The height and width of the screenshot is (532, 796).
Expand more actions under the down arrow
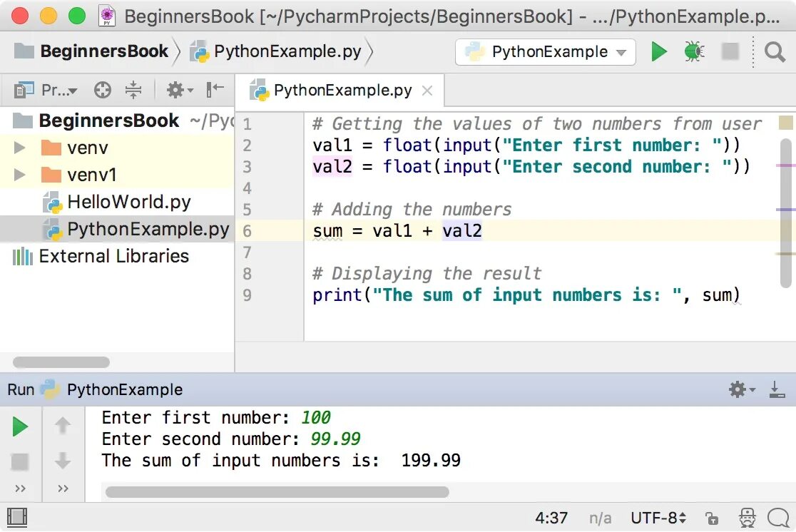click(x=63, y=488)
